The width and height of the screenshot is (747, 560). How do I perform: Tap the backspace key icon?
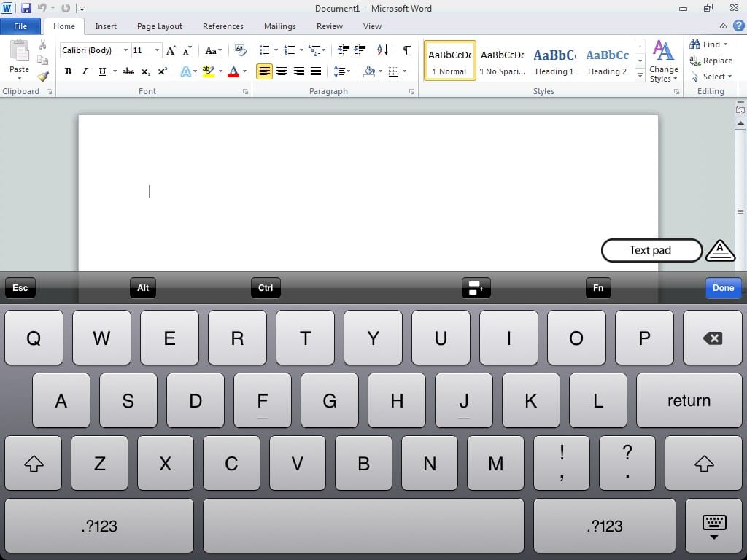(712, 338)
